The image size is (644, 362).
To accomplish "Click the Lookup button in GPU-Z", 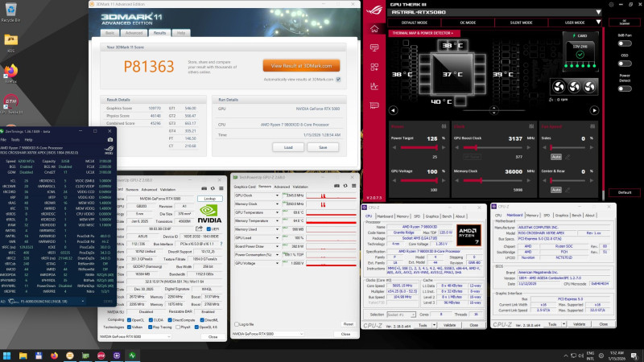I will click(210, 199).
